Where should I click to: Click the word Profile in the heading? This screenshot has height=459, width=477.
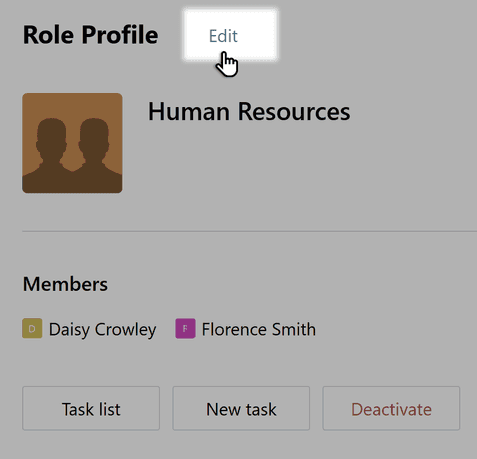pos(120,35)
